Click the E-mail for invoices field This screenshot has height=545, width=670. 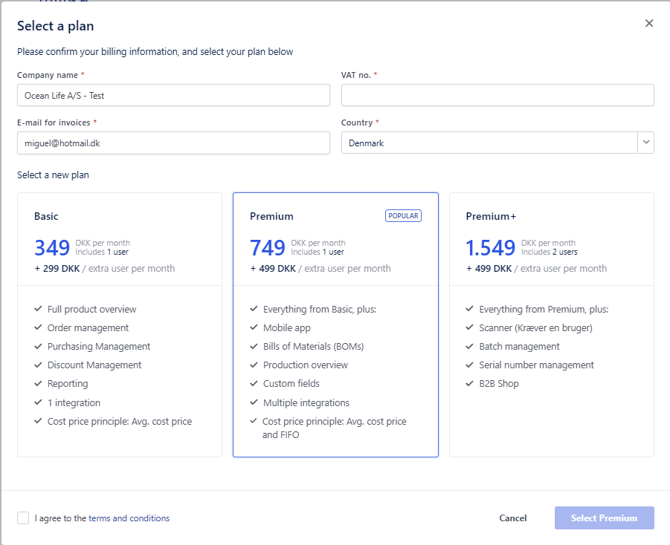[x=173, y=143]
